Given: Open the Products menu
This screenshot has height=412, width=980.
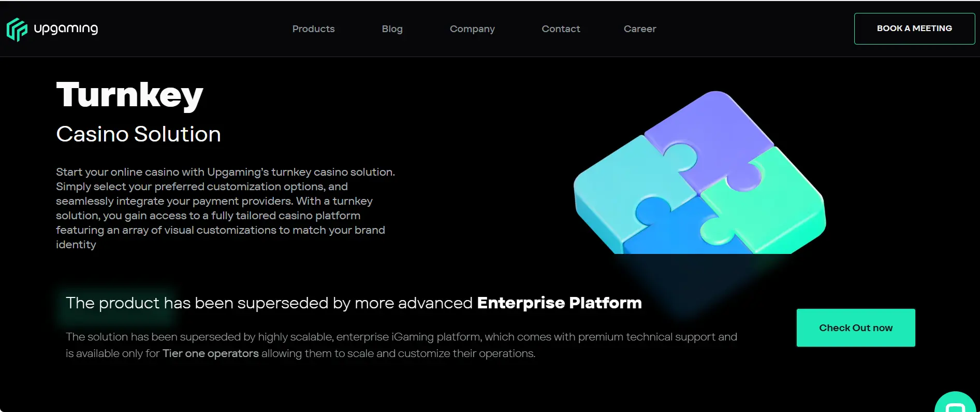Looking at the screenshot, I should [313, 29].
